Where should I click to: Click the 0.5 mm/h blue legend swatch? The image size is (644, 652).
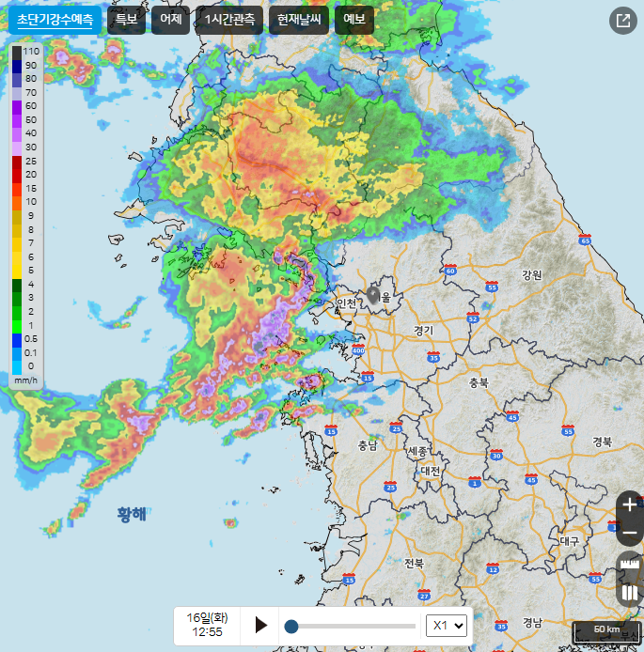[17, 340]
